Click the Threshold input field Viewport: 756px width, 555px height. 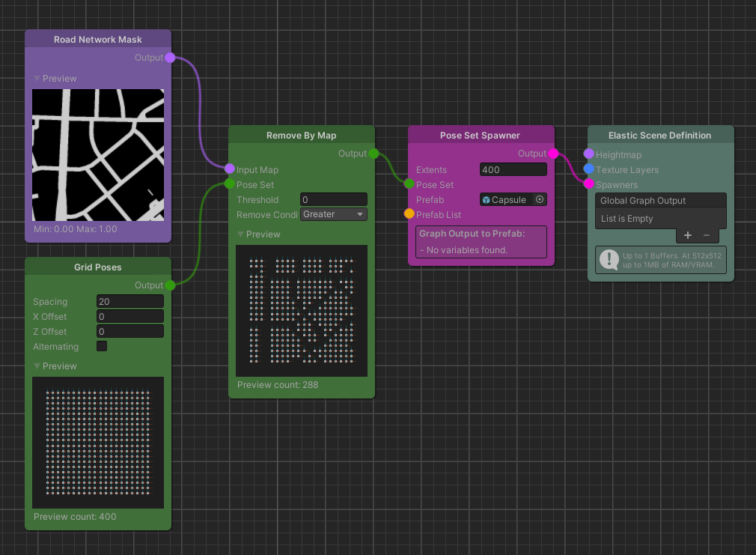[x=333, y=200]
